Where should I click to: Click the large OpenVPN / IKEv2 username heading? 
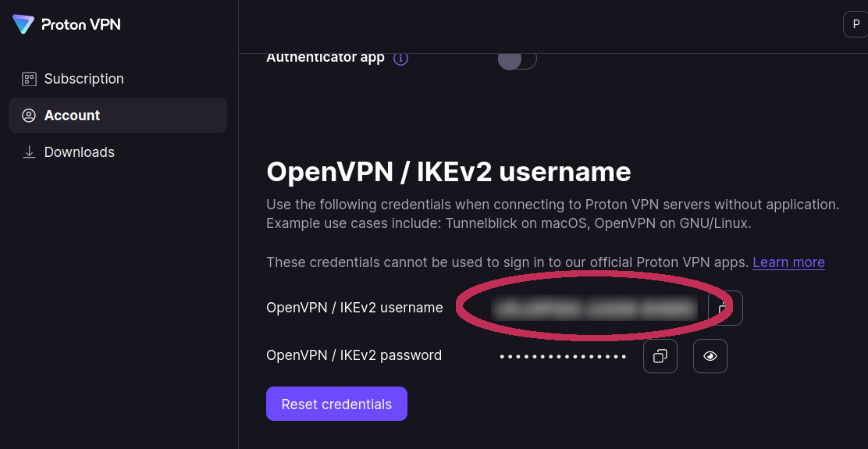coord(448,172)
